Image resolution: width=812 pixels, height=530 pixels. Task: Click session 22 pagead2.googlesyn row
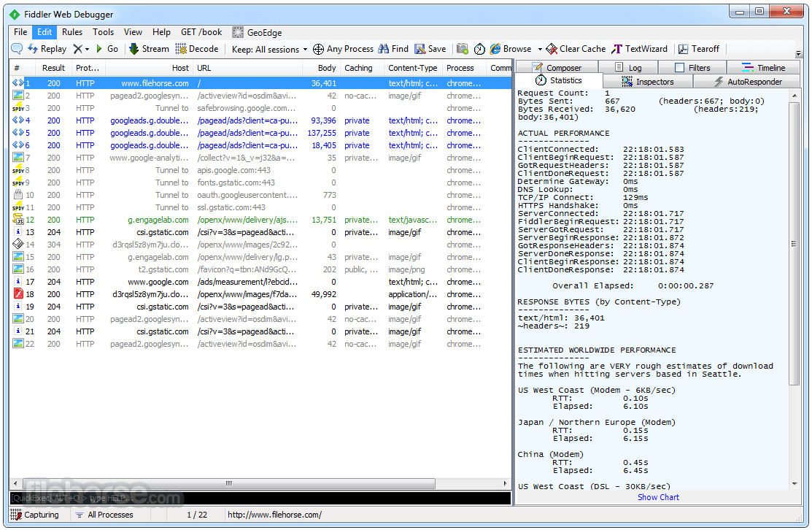pyautogui.click(x=260, y=344)
